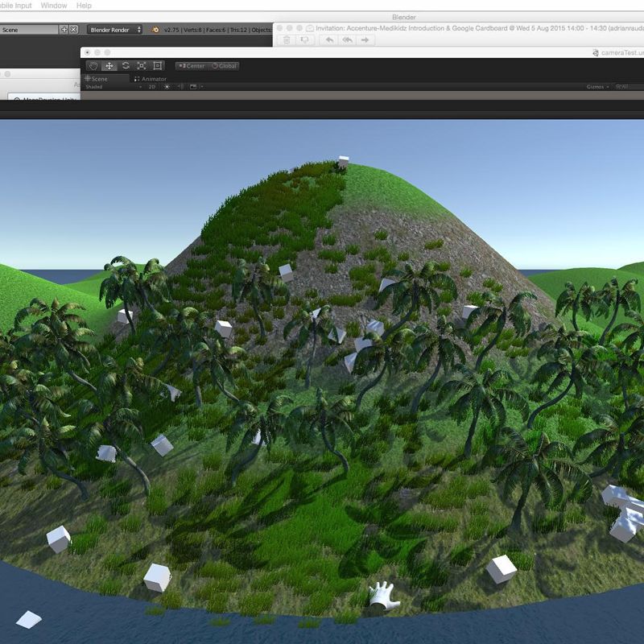Select the Scale tool

click(x=142, y=66)
